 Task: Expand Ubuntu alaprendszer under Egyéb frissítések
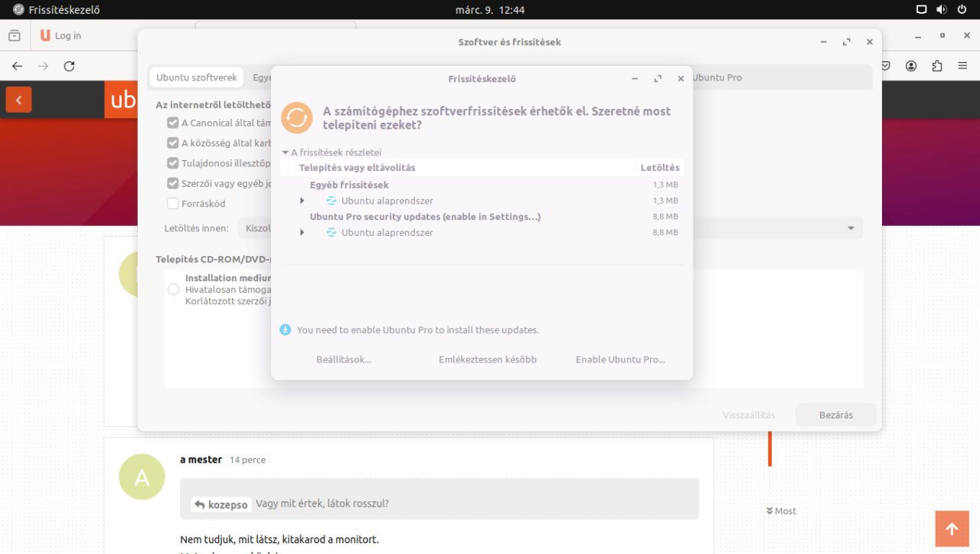(x=302, y=201)
